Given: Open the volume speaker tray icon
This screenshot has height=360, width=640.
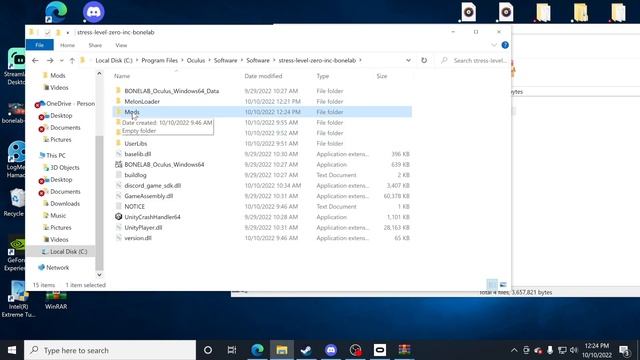Looking at the screenshot, I should (x=574, y=350).
